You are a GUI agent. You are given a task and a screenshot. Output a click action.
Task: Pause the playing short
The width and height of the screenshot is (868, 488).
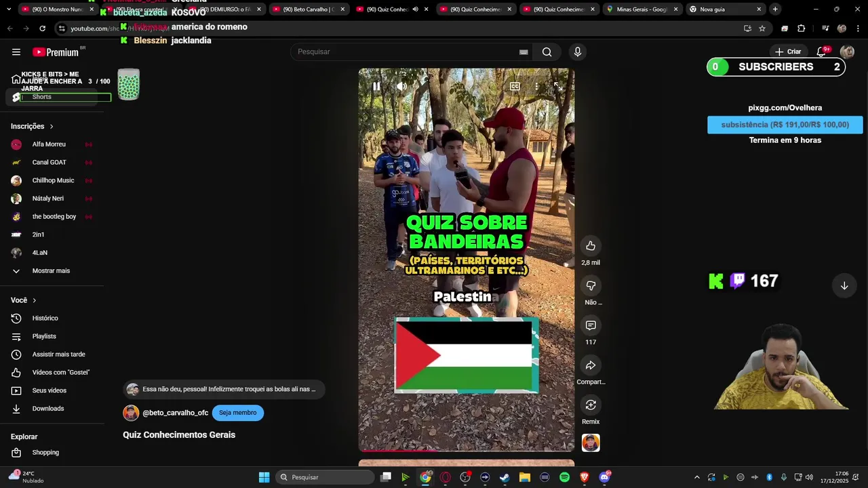pos(376,86)
